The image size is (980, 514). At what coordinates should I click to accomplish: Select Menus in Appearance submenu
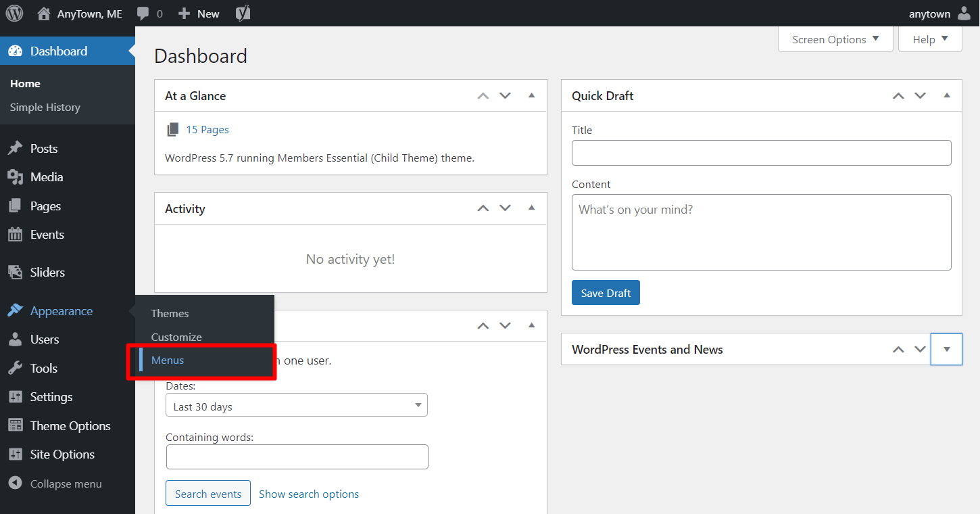point(168,360)
